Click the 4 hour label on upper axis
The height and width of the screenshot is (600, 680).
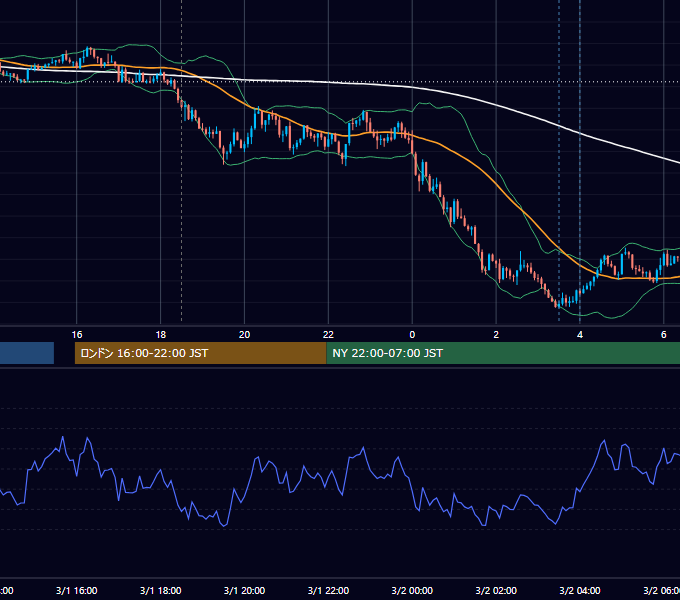[x=580, y=335]
